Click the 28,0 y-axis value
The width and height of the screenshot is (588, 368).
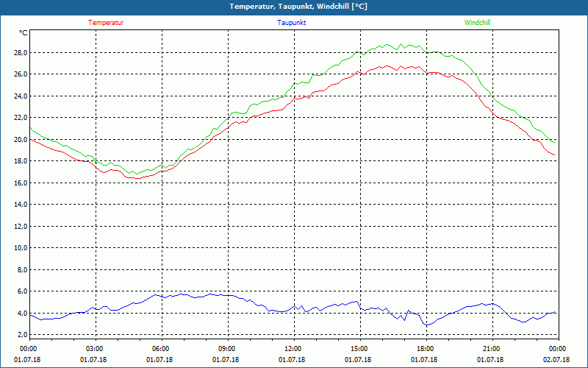(x=21, y=52)
